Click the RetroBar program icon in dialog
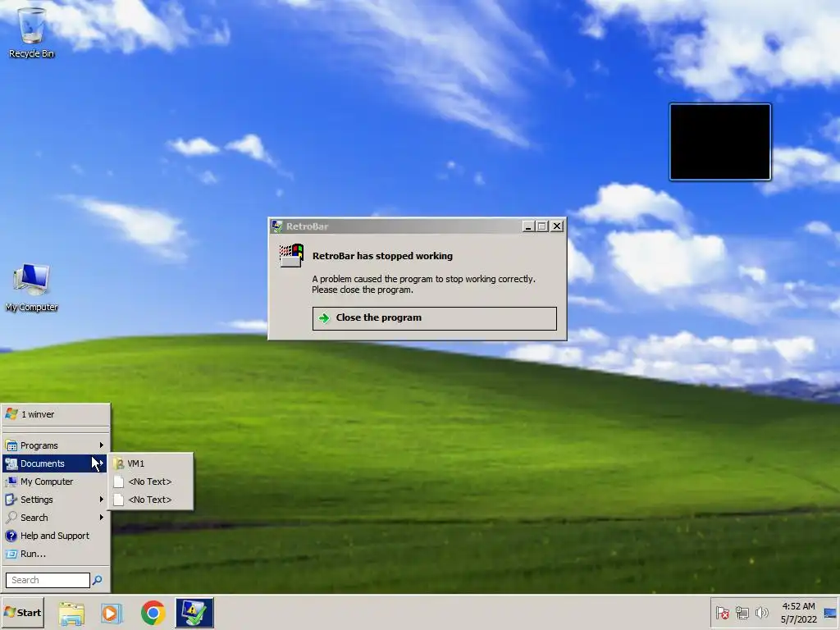 pos(291,256)
